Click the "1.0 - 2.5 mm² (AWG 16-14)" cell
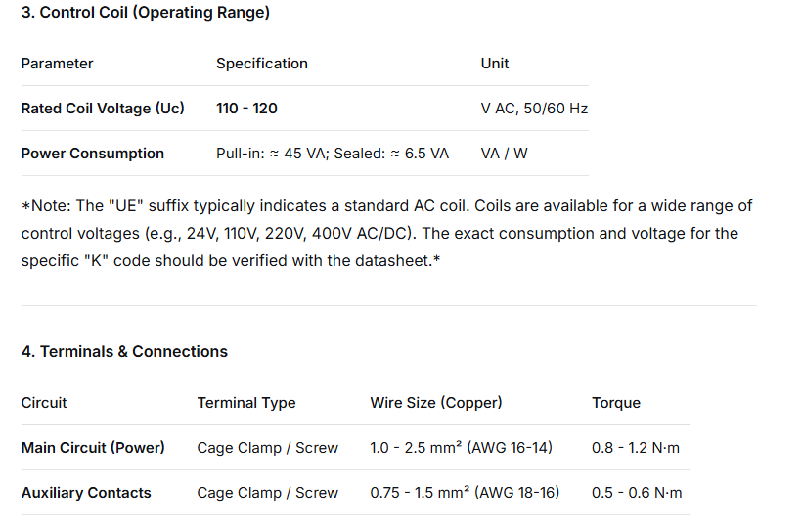802x532 pixels. pyautogui.click(x=461, y=448)
